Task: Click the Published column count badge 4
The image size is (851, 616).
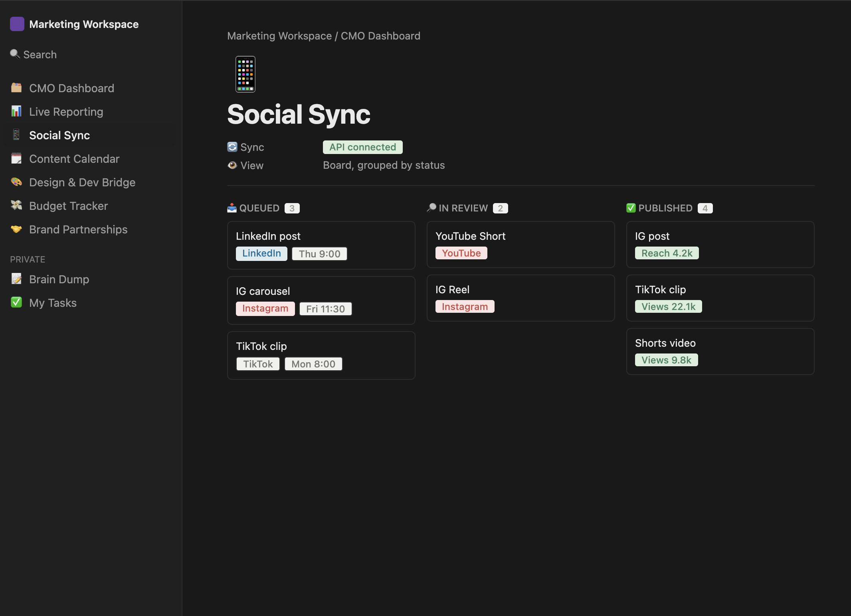Action: click(x=705, y=208)
